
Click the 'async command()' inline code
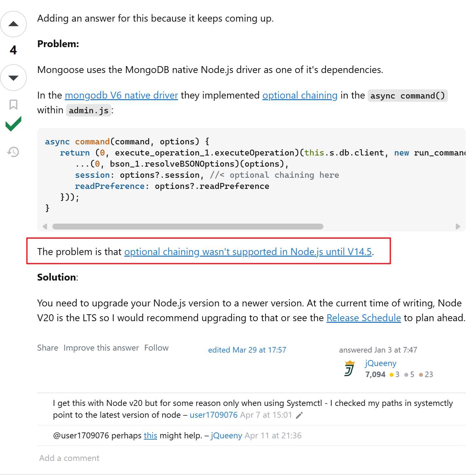(x=408, y=96)
